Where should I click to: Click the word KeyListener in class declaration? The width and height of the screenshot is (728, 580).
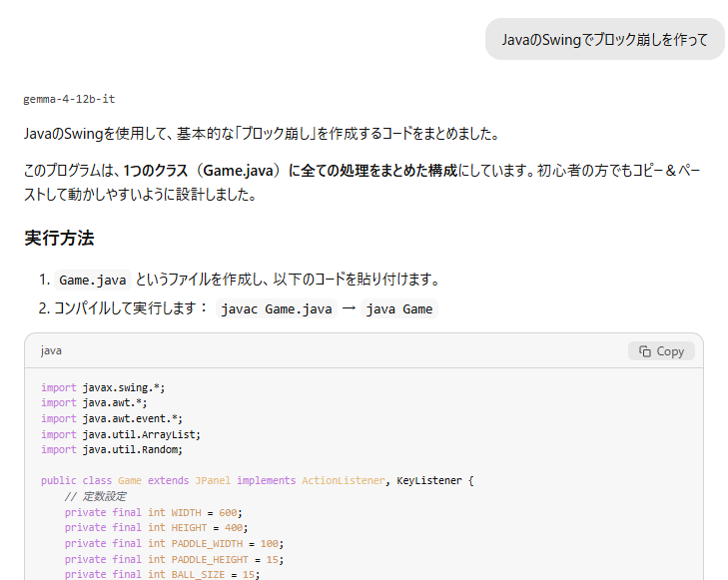429,481
